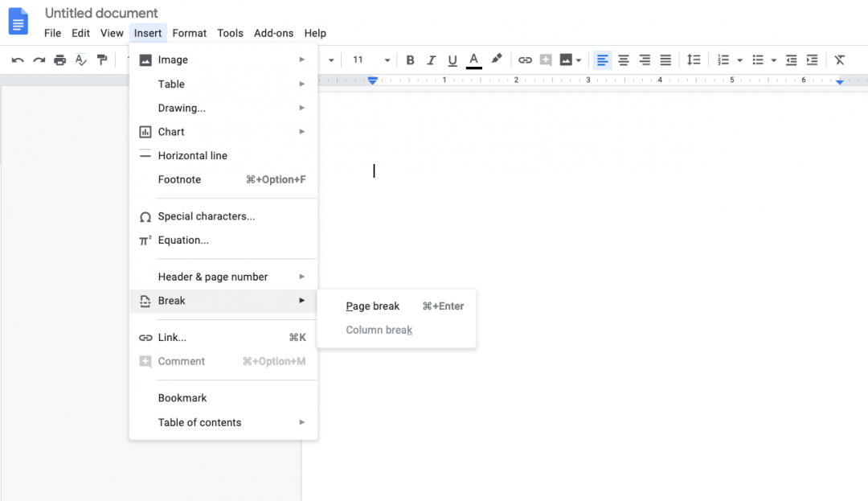868x501 pixels.
Task: Click the insert link toolbar icon
Action: pyautogui.click(x=525, y=60)
